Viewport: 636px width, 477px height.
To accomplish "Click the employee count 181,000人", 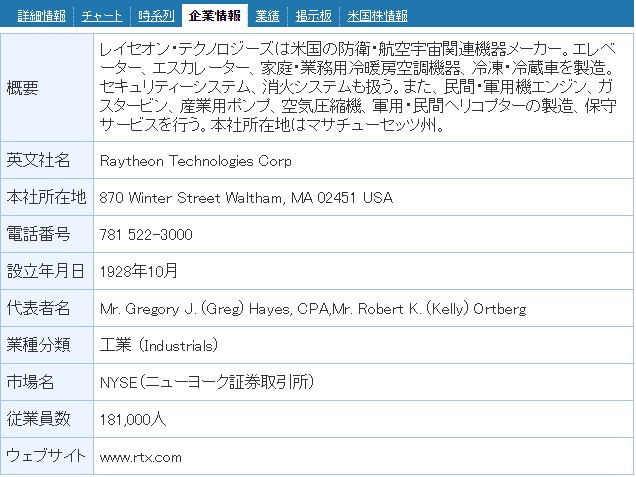I will 133,419.
